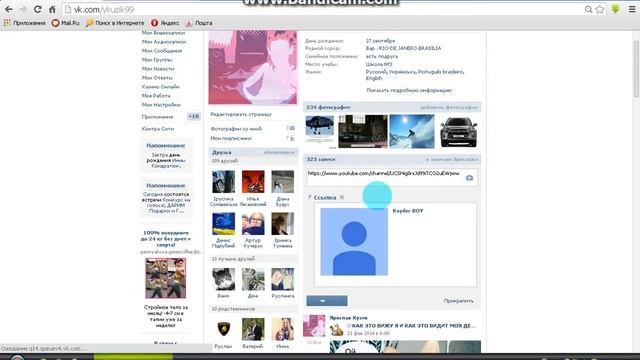
Task: Remove the Ссылка attachment with the X
Action: tap(342, 197)
